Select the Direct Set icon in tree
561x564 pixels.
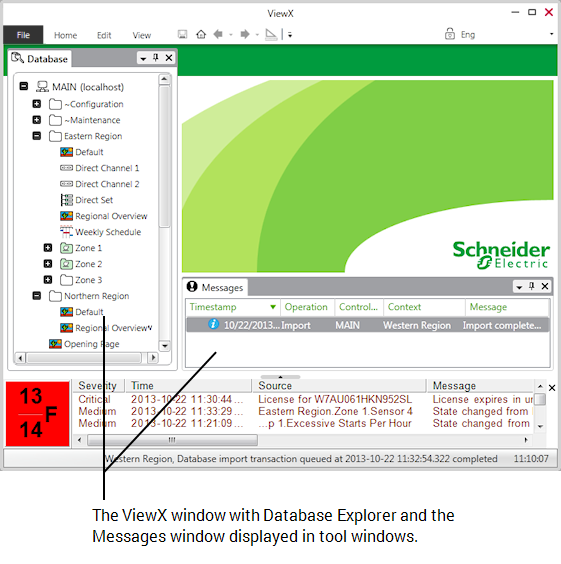point(67,200)
